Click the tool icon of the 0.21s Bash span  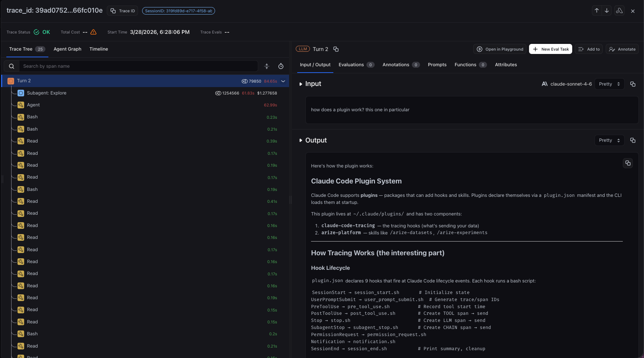[21, 129]
